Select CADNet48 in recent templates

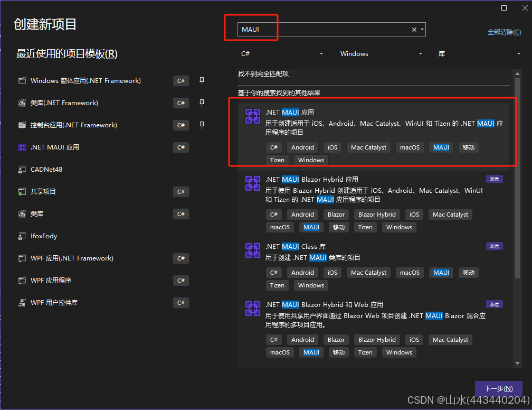[46, 170]
